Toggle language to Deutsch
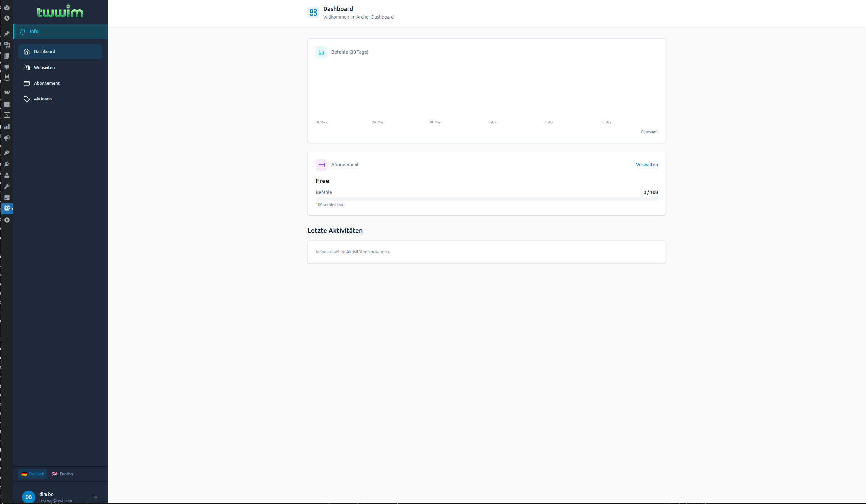Screen dimensions: 866x504 click(x=33, y=474)
